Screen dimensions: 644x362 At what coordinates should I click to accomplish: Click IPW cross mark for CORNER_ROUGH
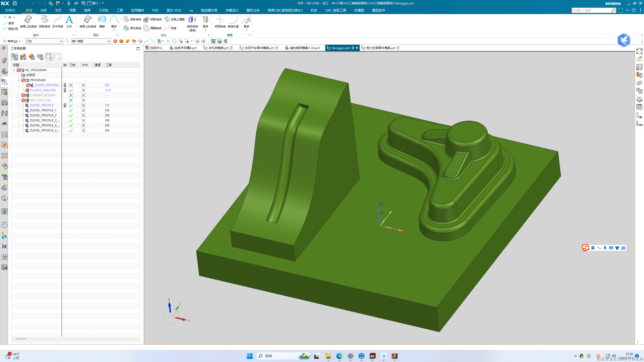84,95
